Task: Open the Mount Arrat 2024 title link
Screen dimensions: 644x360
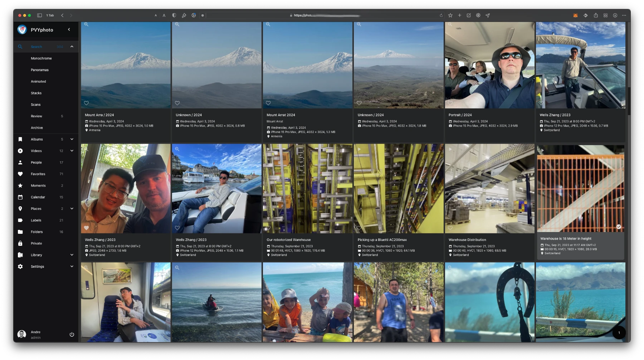Action: tap(281, 115)
